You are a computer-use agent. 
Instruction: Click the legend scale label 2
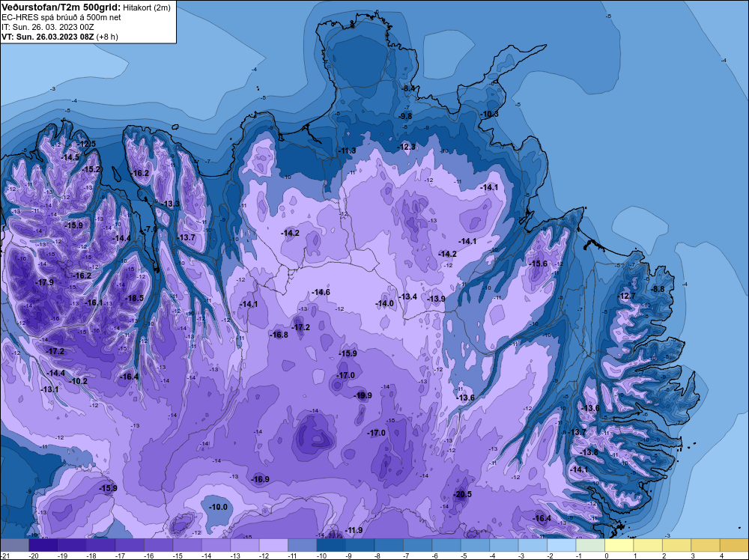[664, 556]
